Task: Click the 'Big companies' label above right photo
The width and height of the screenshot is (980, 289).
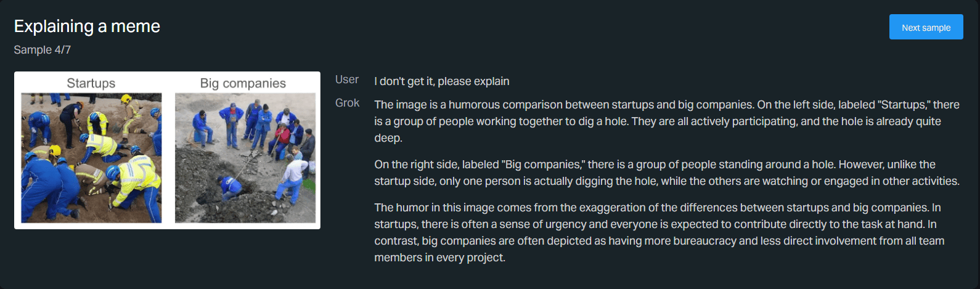Action: 243,83
